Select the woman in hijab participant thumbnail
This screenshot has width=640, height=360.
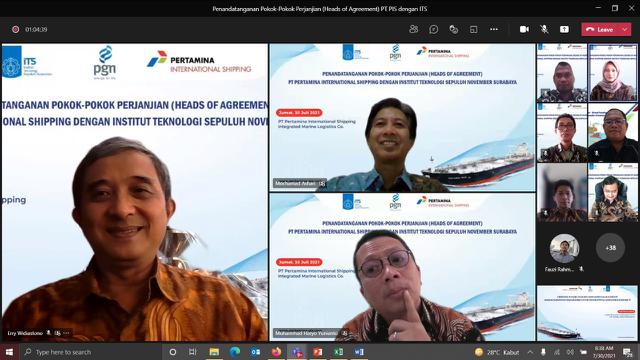[613, 73]
